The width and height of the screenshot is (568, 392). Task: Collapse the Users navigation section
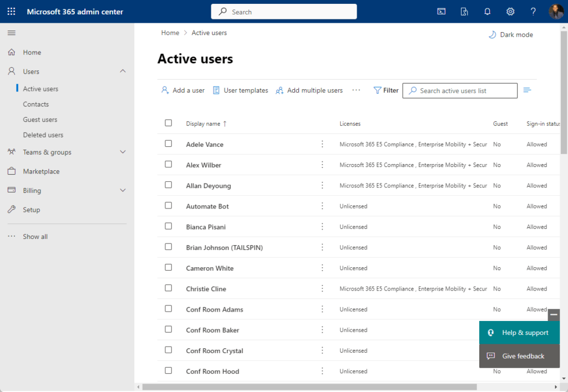(123, 71)
